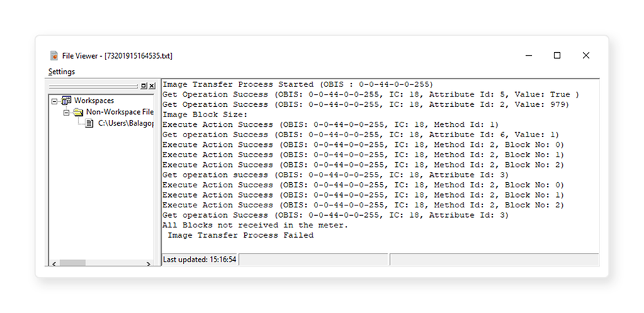
Task: Collapse the Non-Workspace Files folder node
Action: pos(66,112)
